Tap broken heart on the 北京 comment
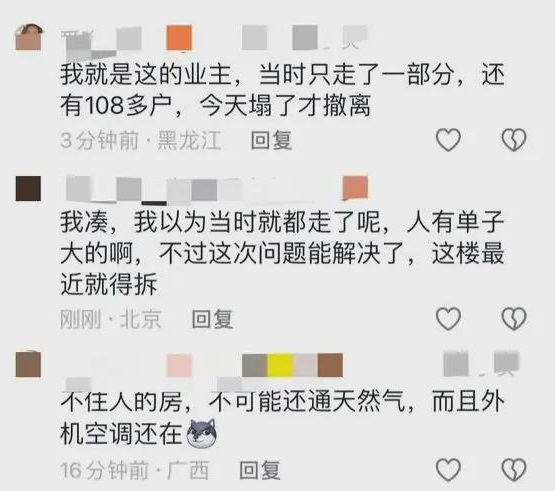 pos(514,319)
